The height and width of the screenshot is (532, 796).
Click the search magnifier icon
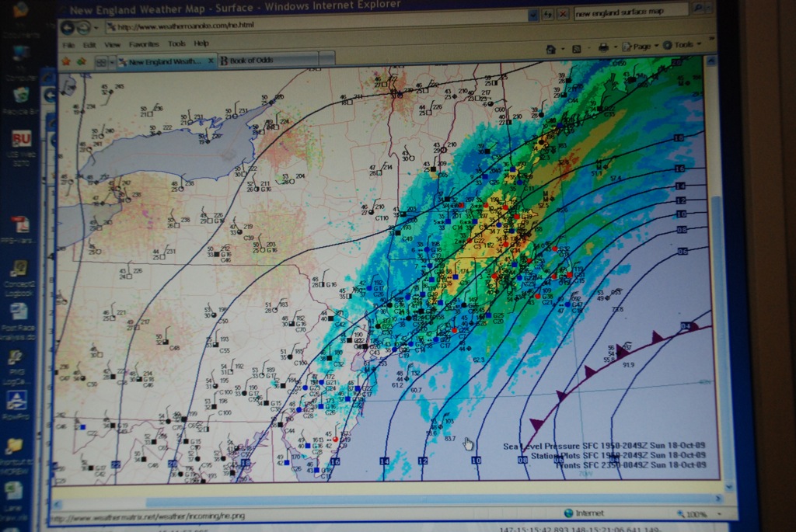tap(699, 9)
